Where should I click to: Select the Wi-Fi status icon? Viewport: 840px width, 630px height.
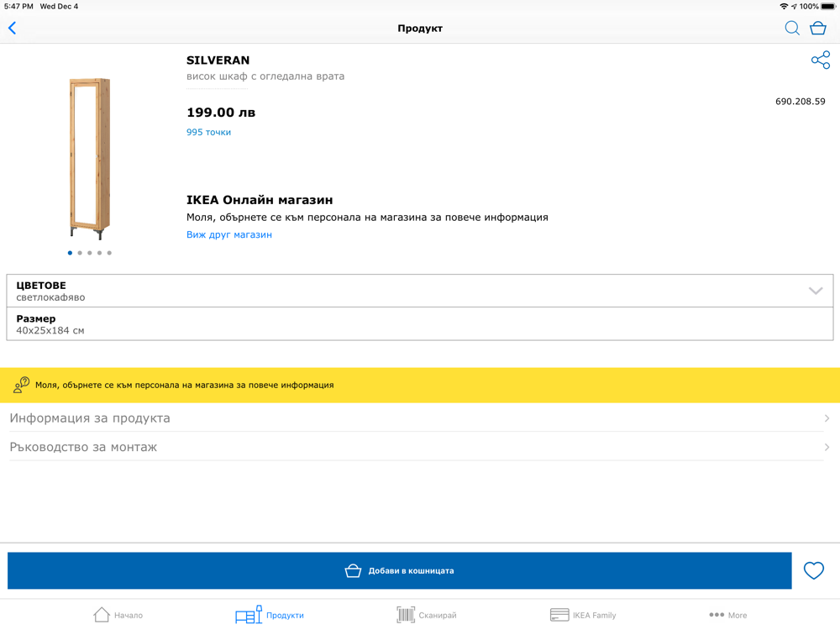coord(784,7)
